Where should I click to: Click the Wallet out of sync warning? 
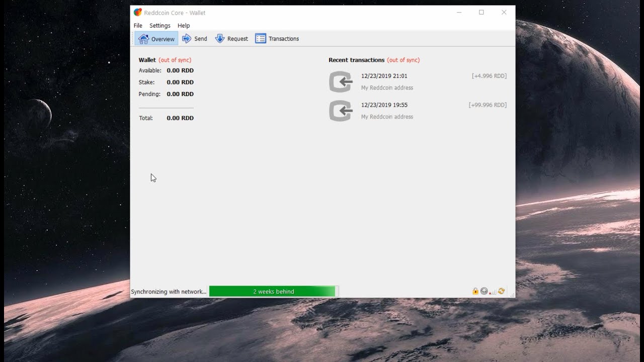coord(175,60)
